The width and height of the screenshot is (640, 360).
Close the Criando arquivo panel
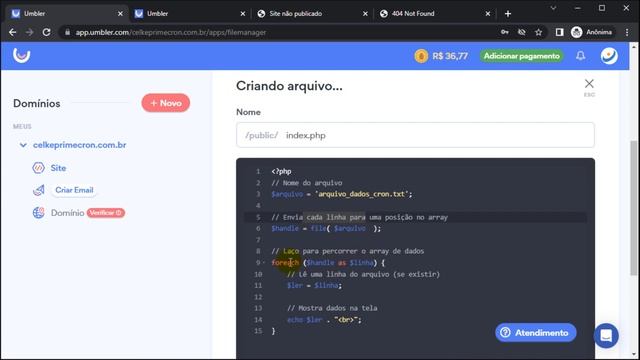[x=589, y=84]
